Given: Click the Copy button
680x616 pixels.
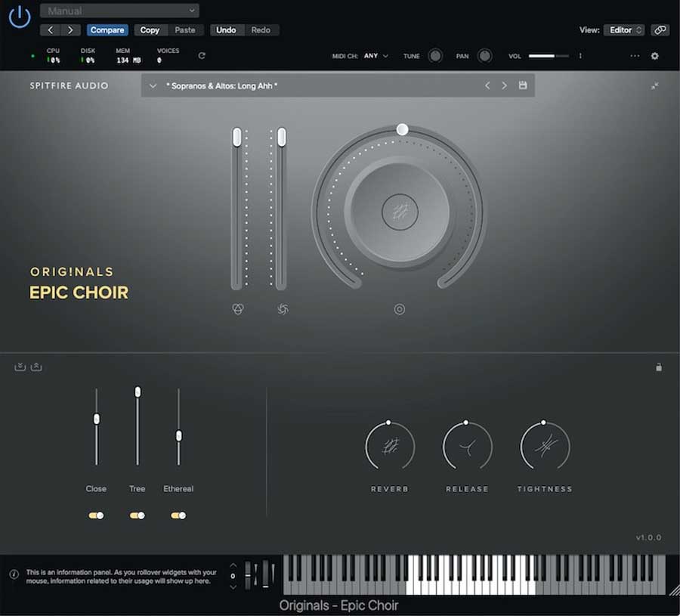Looking at the screenshot, I should pyautogui.click(x=150, y=30).
